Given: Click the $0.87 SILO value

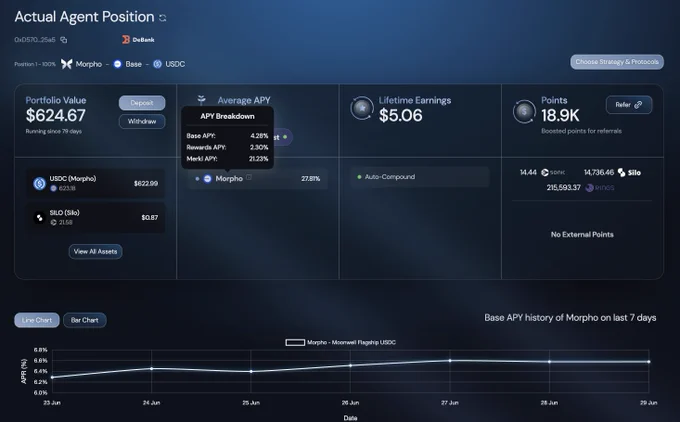Looking at the screenshot, I should 150,218.
